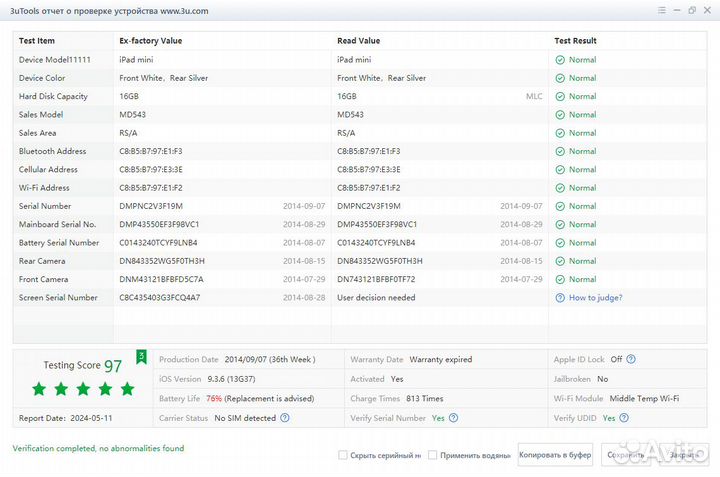Image resolution: width=720 pixels, height=477 pixels.
Task: Click the Ex-factory Value column header
Action: pyautogui.click(x=151, y=41)
